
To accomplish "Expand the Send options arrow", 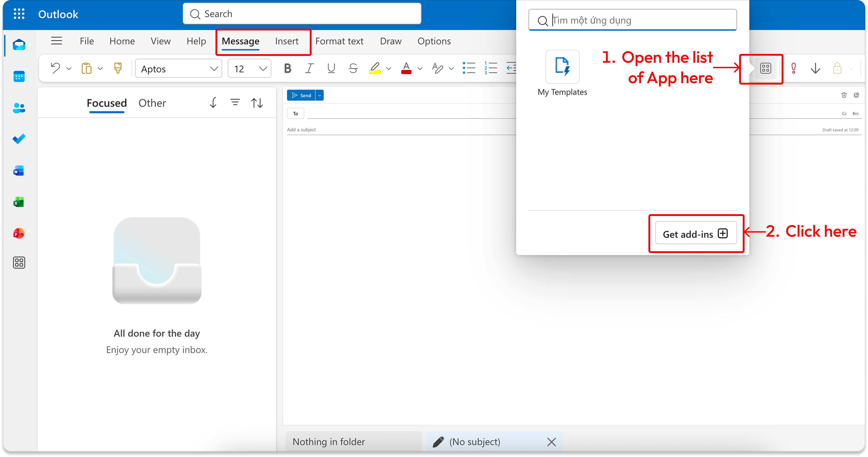I will 319,95.
